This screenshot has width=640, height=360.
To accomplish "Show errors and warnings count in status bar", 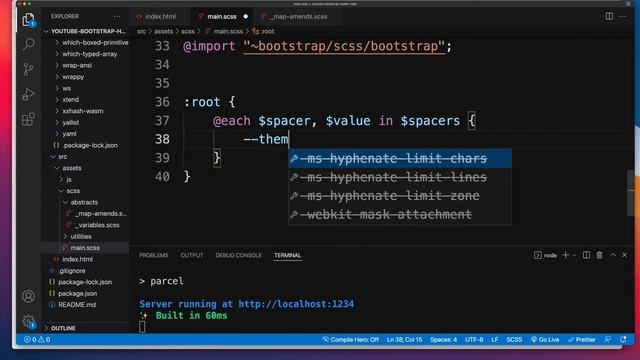I will 37,339.
